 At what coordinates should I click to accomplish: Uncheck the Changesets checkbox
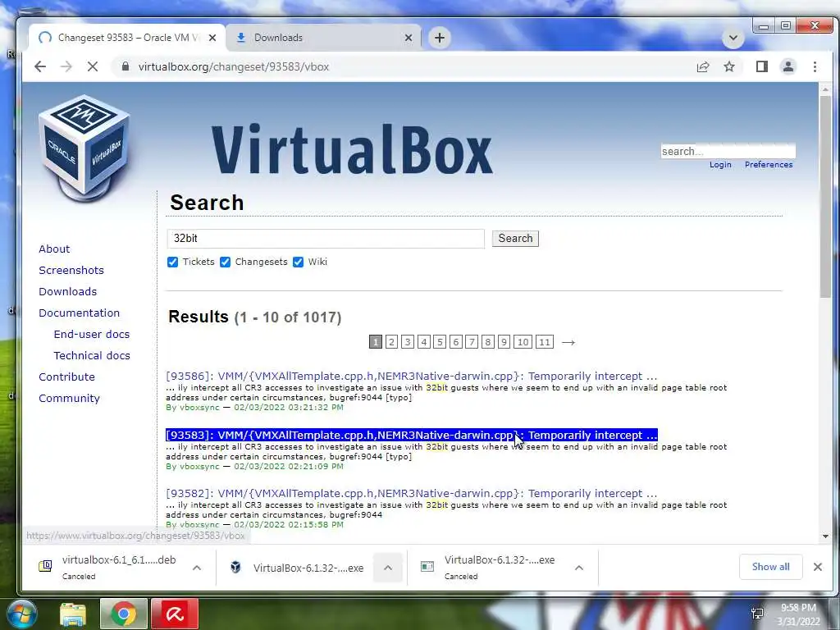click(x=225, y=262)
